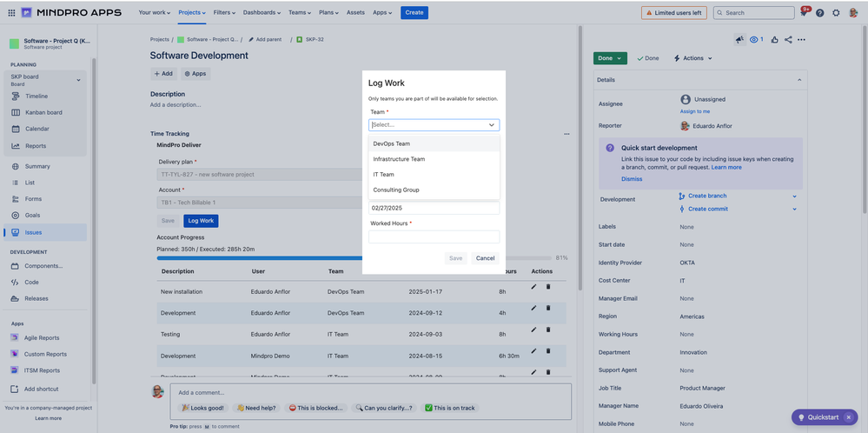868x433 pixels.
Task: Click the Mindpro Apps logo
Action: pos(71,13)
